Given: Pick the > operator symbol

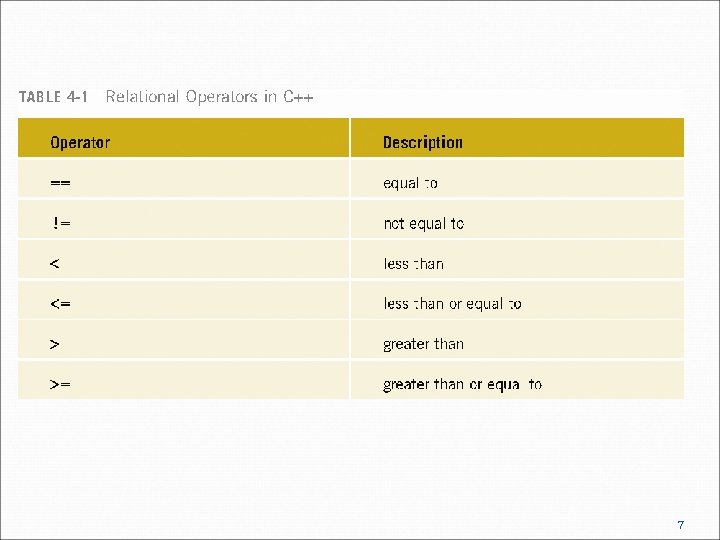Looking at the screenshot, I should 54,344.
